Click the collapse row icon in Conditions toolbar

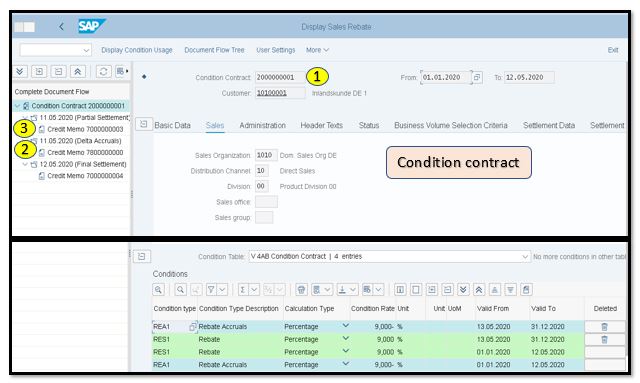pyautogui.click(x=447, y=289)
